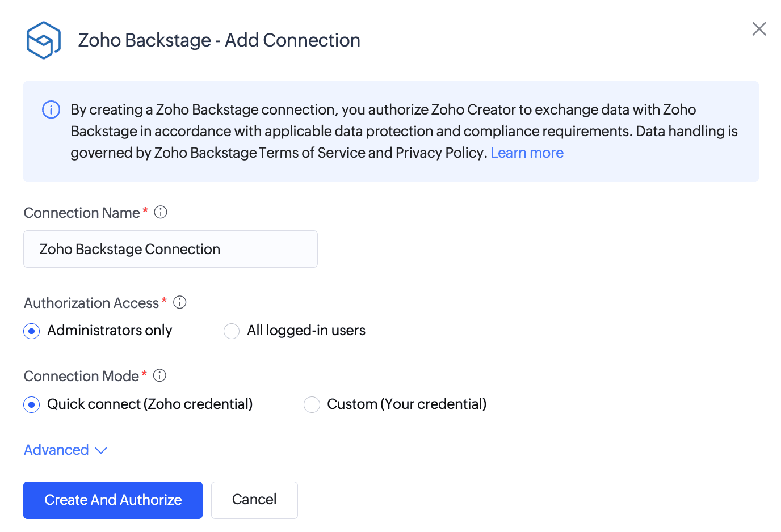This screenshot has width=781, height=532.
Task: Click the info icon beside Authorization Access
Action: pyautogui.click(x=180, y=302)
